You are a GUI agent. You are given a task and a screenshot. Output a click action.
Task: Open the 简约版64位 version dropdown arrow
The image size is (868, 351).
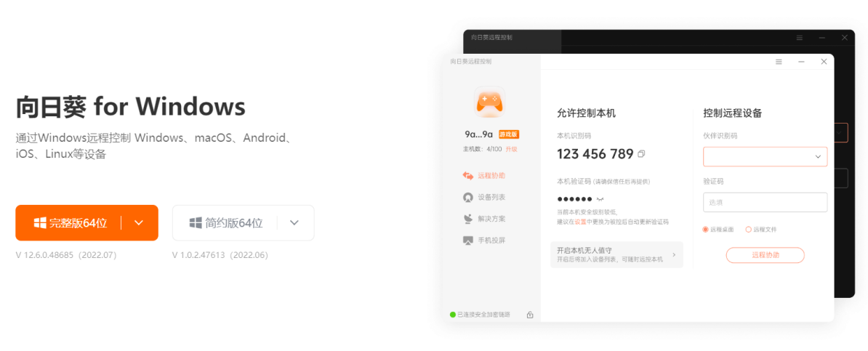pos(294,223)
